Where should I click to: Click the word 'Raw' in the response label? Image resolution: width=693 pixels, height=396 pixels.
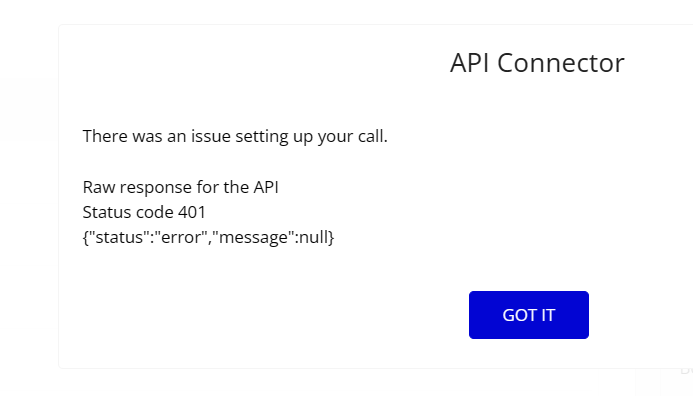[99, 187]
